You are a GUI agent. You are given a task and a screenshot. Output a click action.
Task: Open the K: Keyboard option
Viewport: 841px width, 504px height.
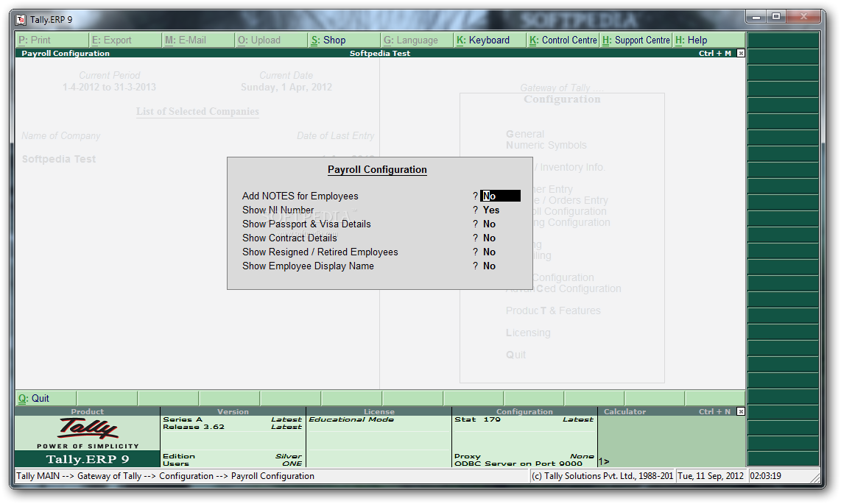[490, 40]
